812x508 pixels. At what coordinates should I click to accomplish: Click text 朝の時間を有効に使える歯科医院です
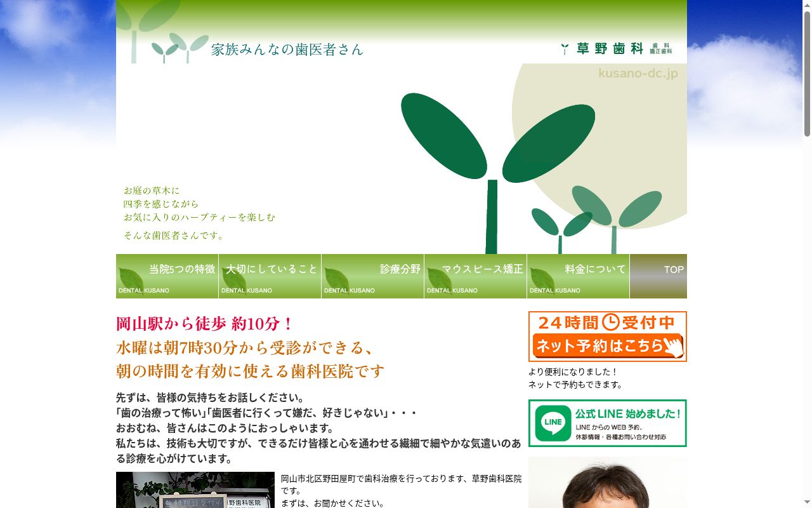[251, 371]
